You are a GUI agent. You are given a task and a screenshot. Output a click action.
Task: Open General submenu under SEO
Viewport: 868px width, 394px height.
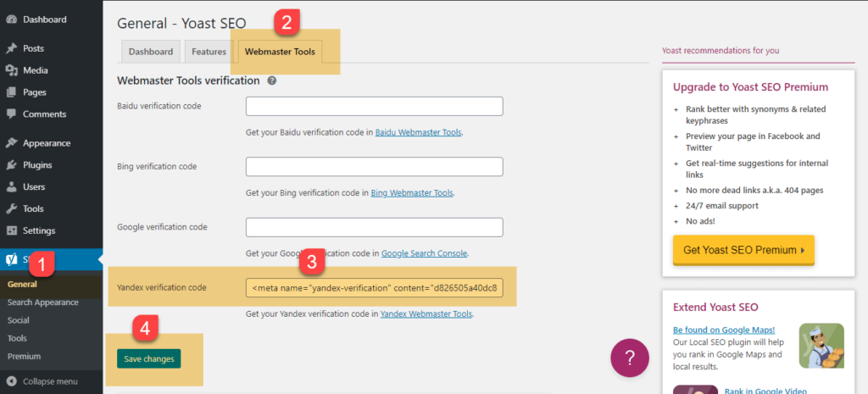click(22, 285)
